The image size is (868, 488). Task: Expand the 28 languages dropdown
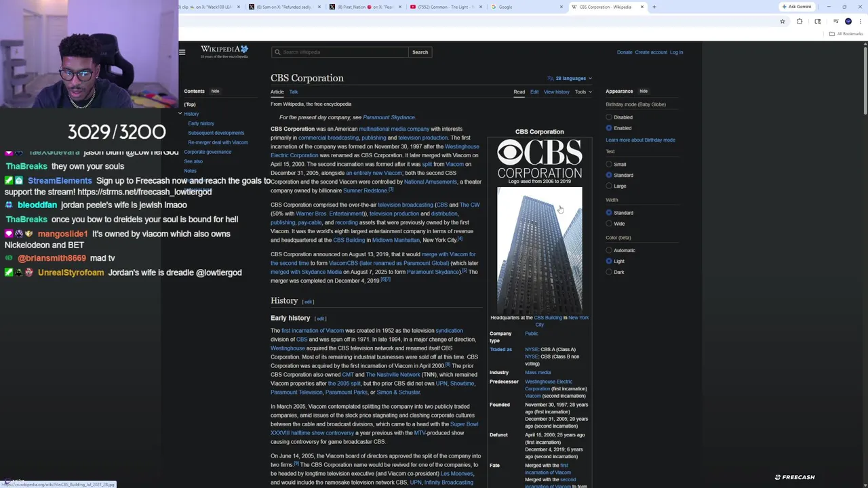tap(570, 78)
